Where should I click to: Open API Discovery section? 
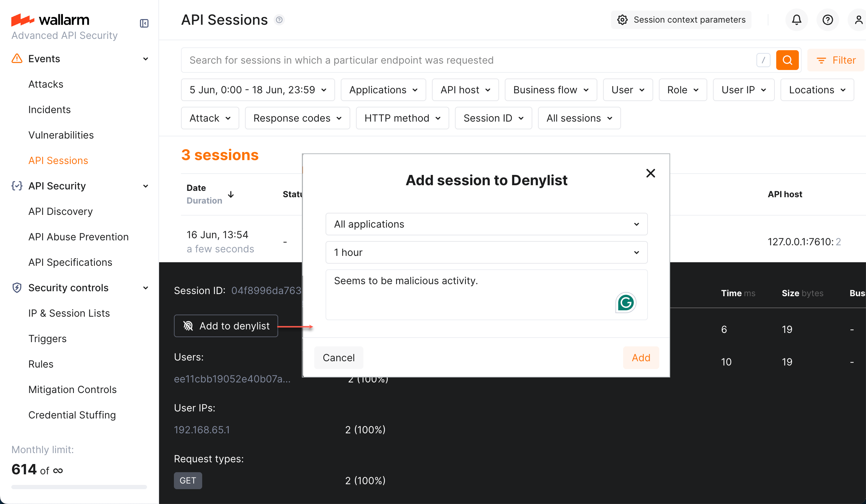60,211
